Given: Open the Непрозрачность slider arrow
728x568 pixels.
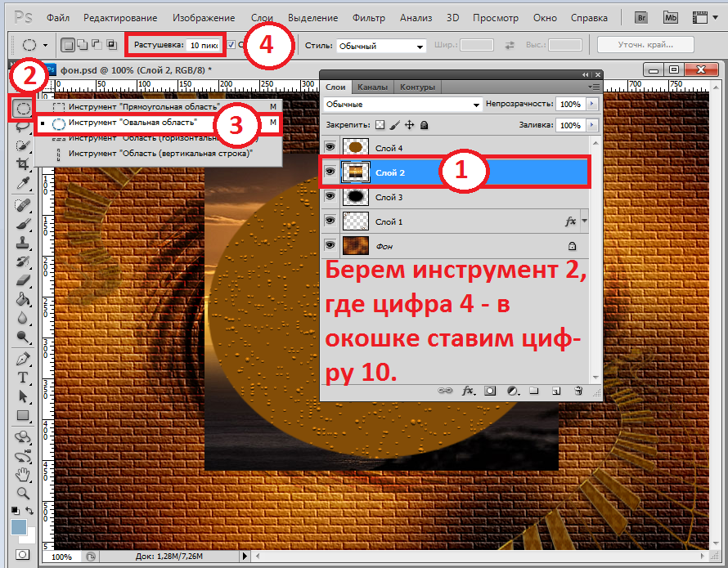Looking at the screenshot, I should 592,104.
